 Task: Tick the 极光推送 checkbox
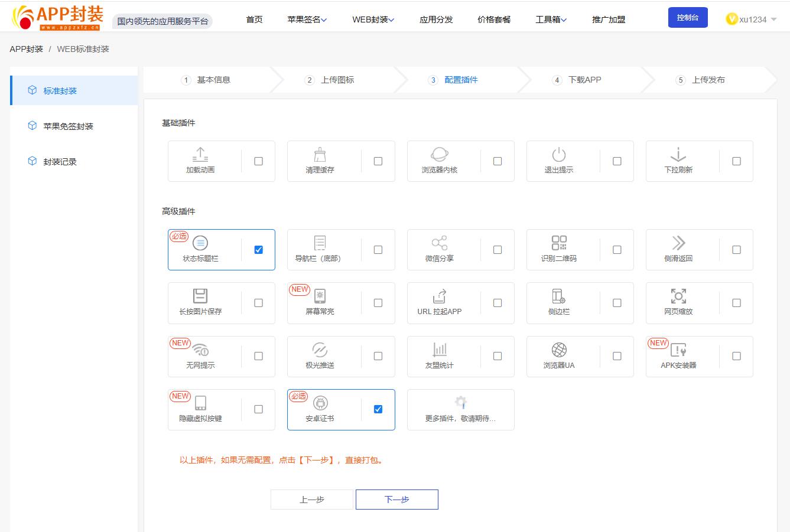point(378,356)
